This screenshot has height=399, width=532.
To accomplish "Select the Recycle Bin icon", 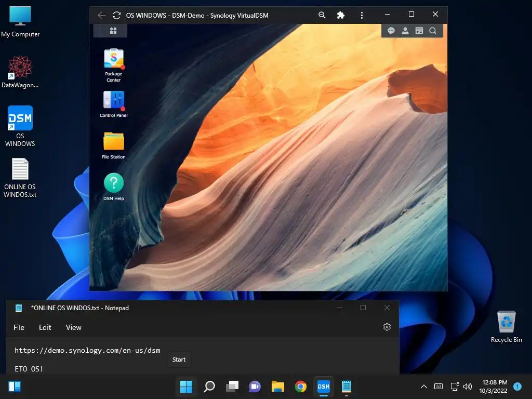I will (x=506, y=327).
